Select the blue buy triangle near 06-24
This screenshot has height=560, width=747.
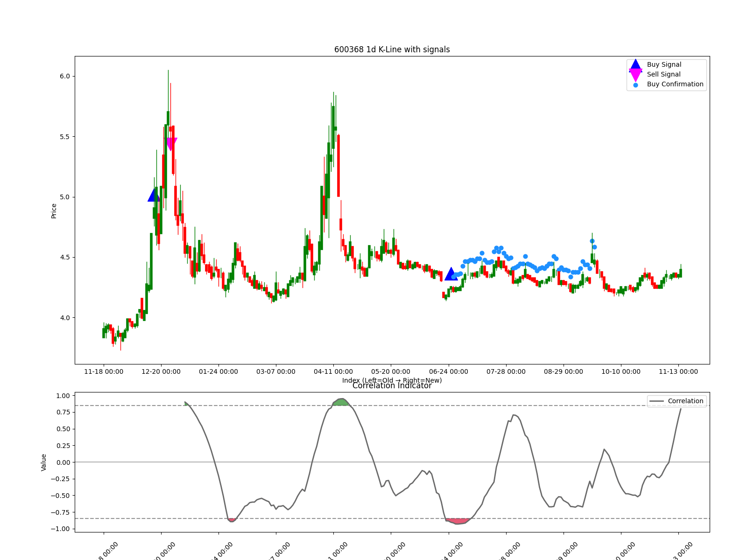[x=451, y=274]
